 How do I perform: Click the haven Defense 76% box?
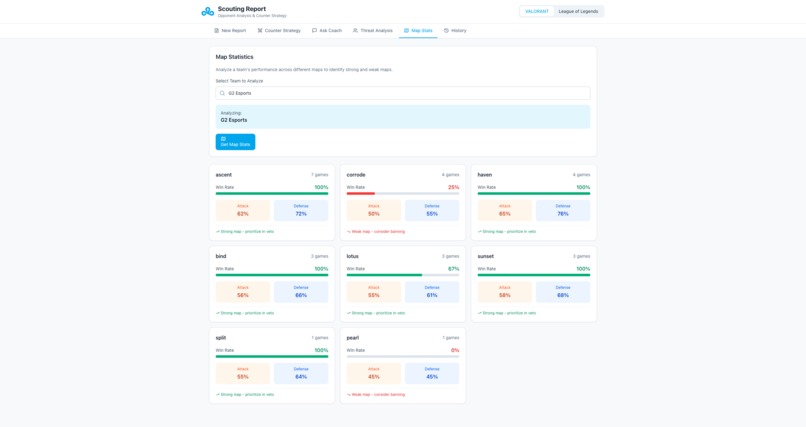563,211
